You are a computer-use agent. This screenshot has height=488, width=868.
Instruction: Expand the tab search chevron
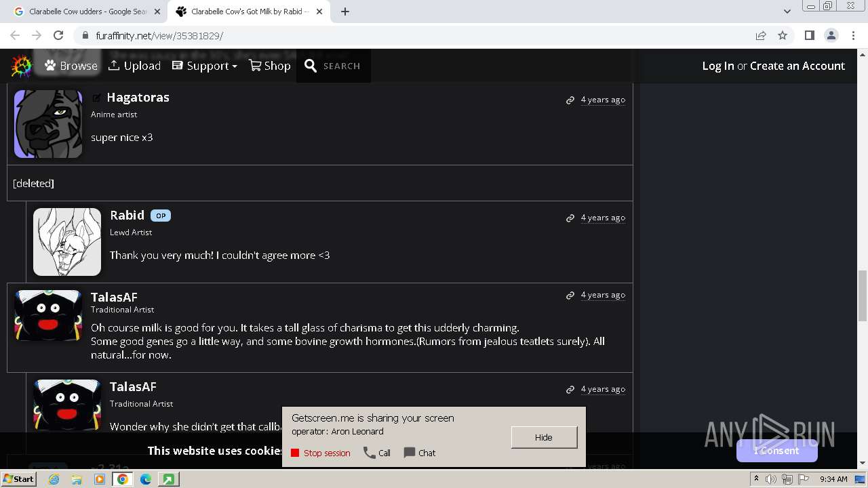(787, 12)
